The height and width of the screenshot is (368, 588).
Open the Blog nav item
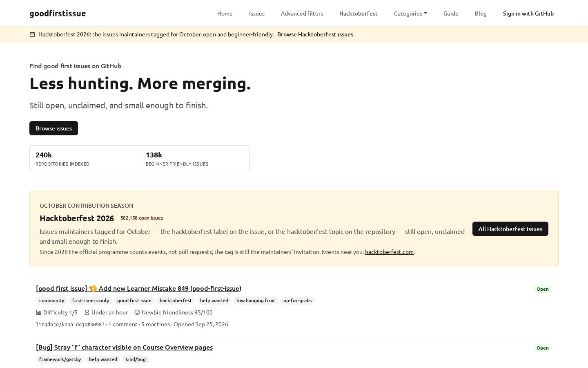(x=481, y=13)
